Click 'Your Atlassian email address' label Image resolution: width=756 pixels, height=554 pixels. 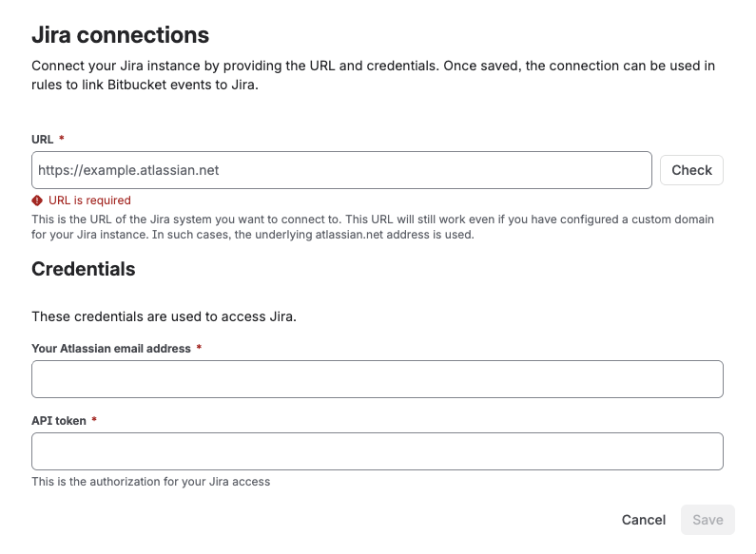coord(111,349)
